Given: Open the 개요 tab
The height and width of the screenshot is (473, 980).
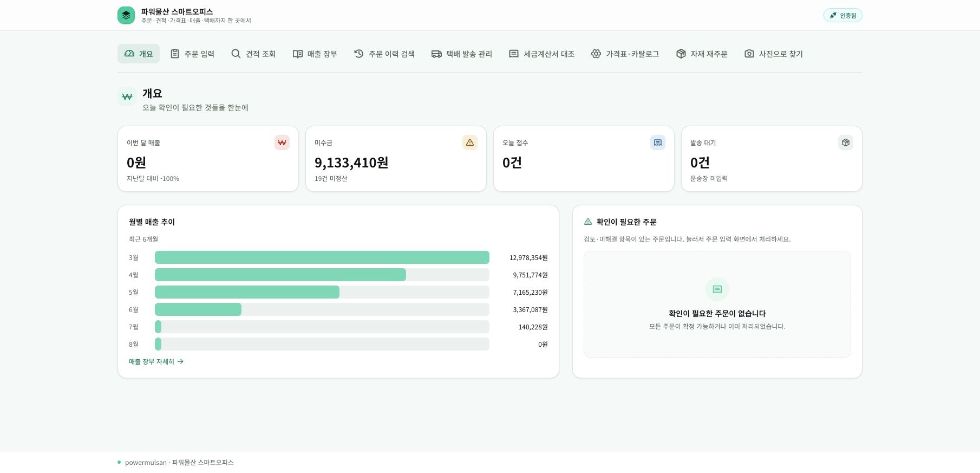Looking at the screenshot, I should tap(139, 54).
